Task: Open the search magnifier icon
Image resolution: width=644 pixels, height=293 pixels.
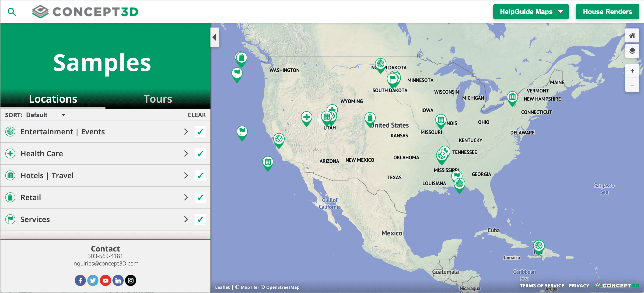Action: pyautogui.click(x=12, y=11)
